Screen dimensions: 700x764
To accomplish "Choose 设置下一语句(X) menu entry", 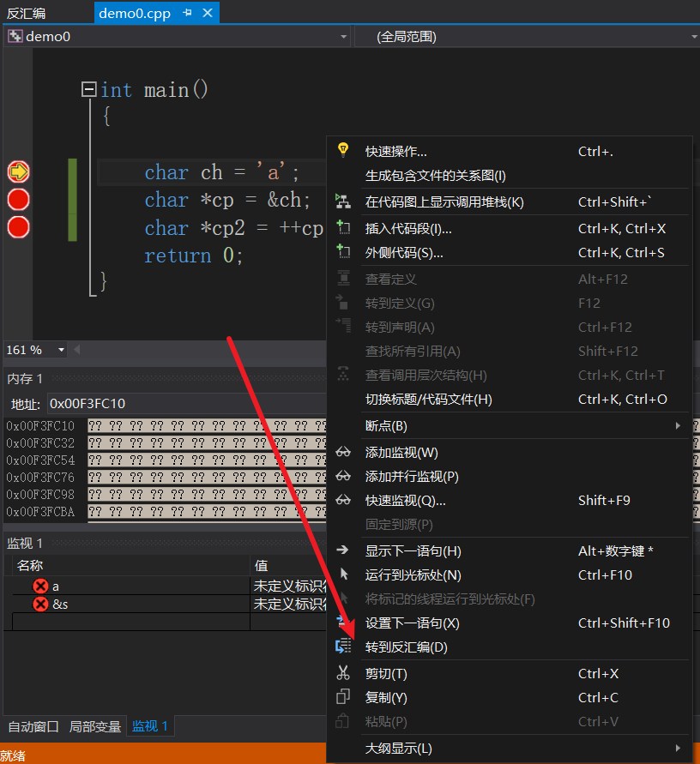I will click(510, 623).
